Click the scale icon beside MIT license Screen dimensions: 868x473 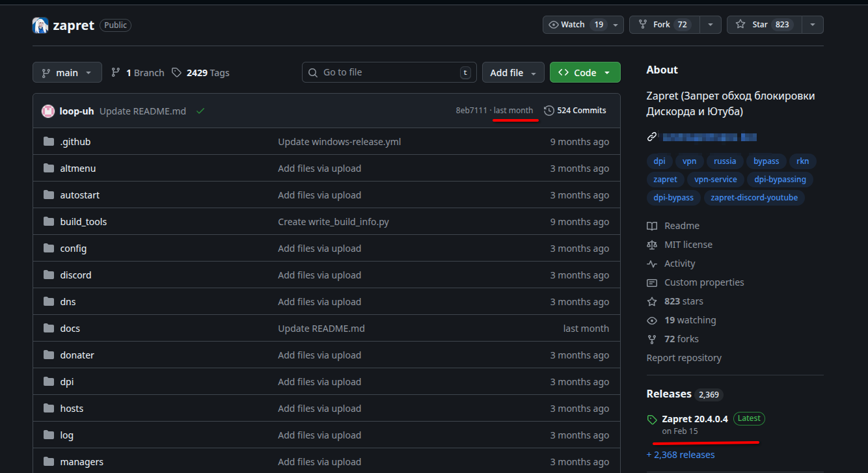(x=652, y=245)
